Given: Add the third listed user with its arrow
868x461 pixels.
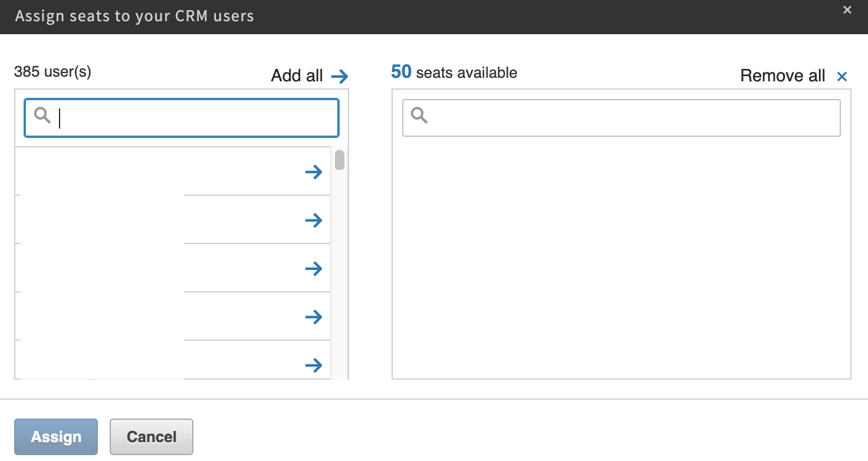Looking at the screenshot, I should [314, 269].
